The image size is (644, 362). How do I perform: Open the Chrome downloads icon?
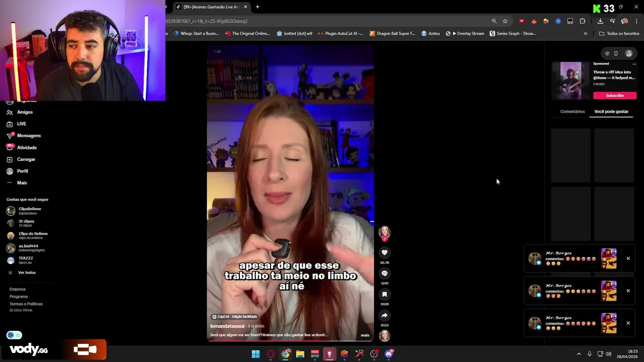tap(600, 21)
